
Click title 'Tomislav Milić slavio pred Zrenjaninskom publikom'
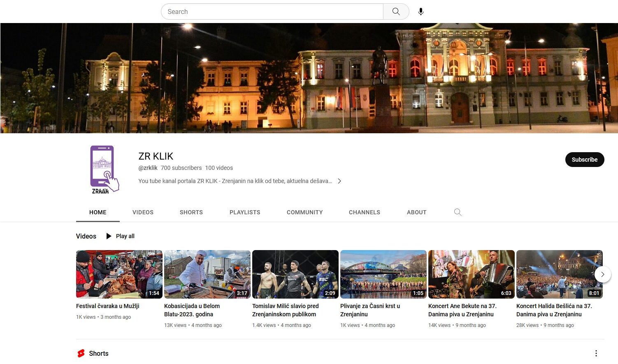(286, 310)
